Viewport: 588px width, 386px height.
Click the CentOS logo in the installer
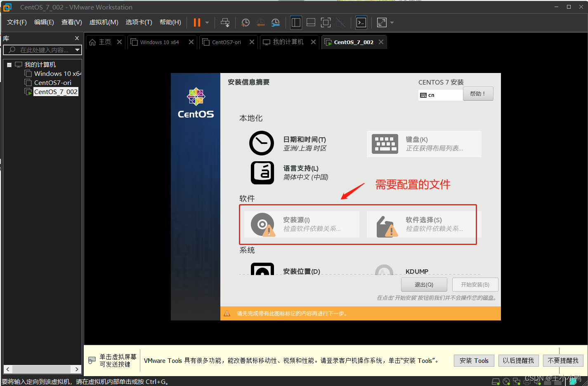pos(196,103)
